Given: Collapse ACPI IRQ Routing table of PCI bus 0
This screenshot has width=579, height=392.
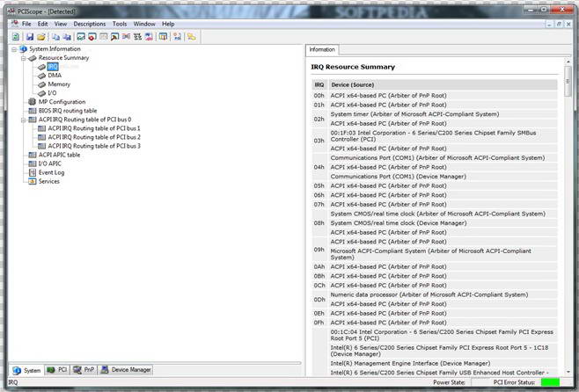Looking at the screenshot, I should [x=23, y=120].
